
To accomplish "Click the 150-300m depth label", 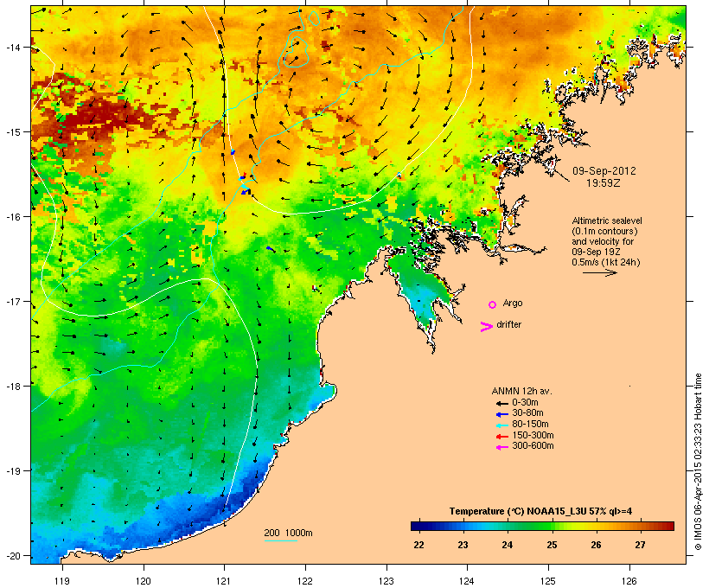I will point(533,435).
